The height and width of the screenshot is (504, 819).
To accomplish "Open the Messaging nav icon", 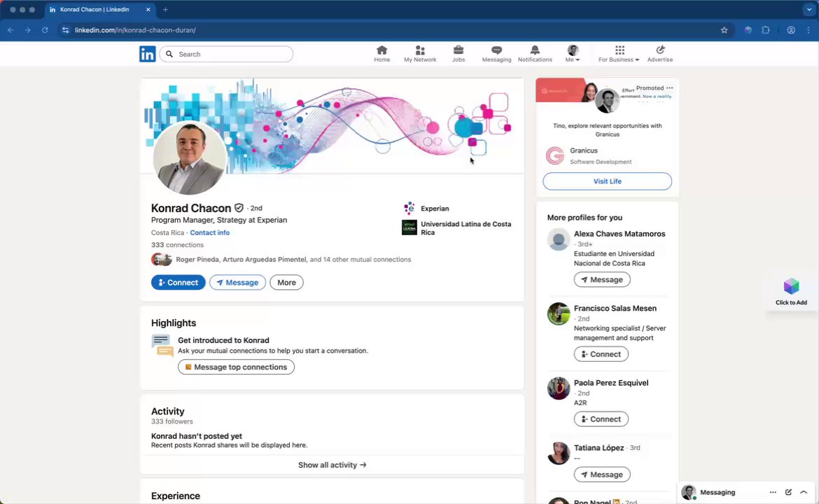I will (496, 54).
